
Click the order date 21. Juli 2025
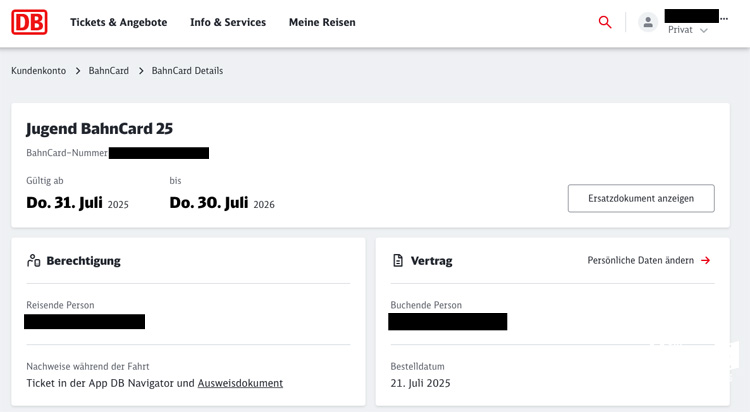pos(421,383)
